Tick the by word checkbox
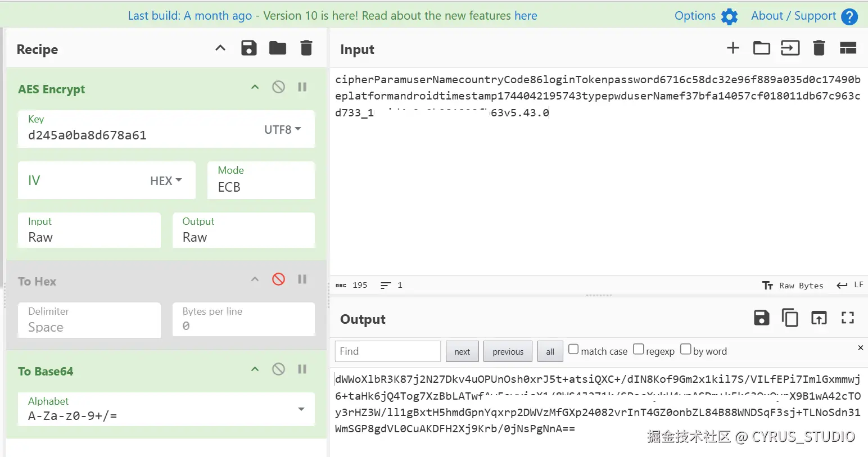868x457 pixels. pos(686,349)
